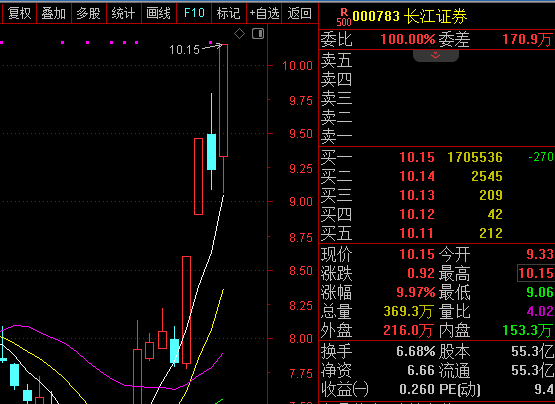Expand order book with red double-chevron button
Viewport: 555px width, 404px height.
(436, 55)
